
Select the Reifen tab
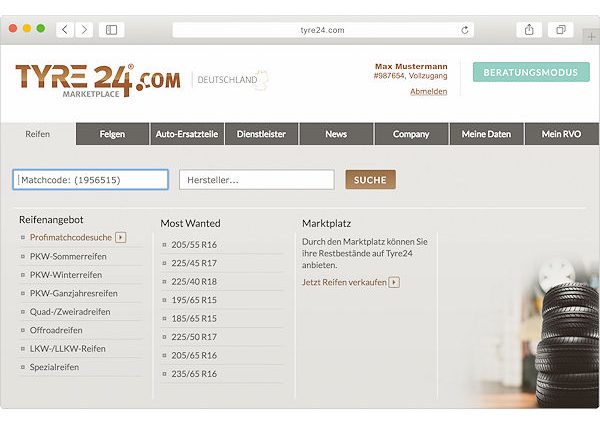click(38, 134)
